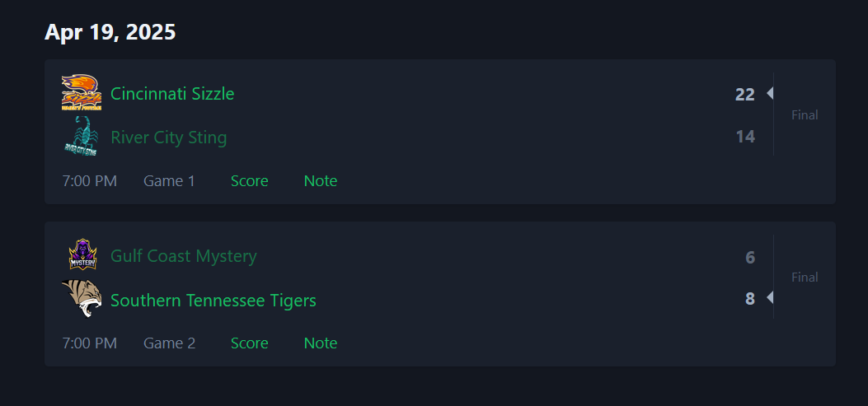Click the Apr 19, 2025 date heading

point(110,32)
